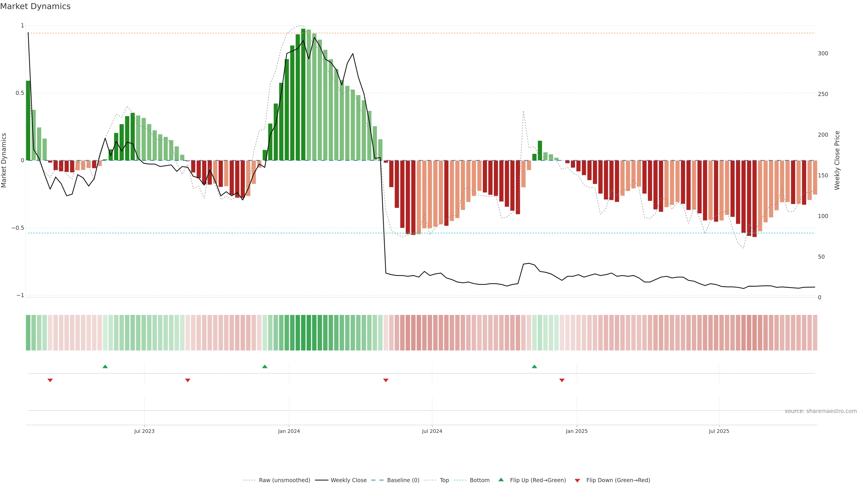Click the source sharemaestro.com text

point(821,411)
